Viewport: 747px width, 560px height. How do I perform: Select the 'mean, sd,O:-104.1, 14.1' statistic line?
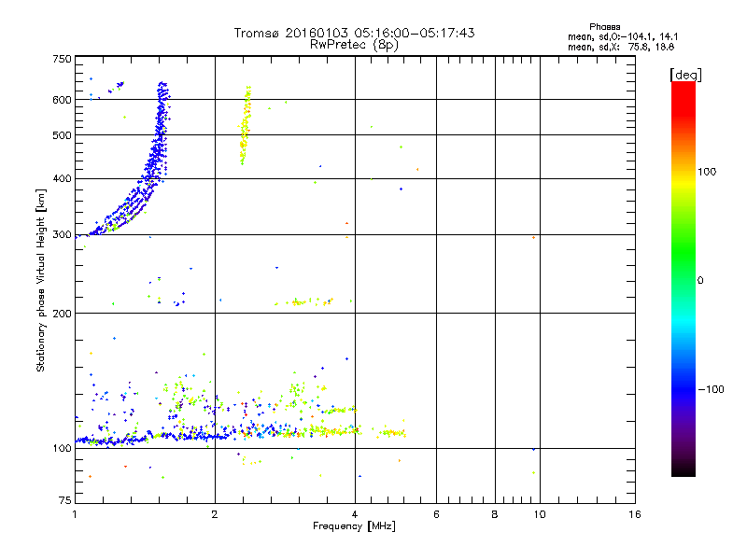(623, 36)
